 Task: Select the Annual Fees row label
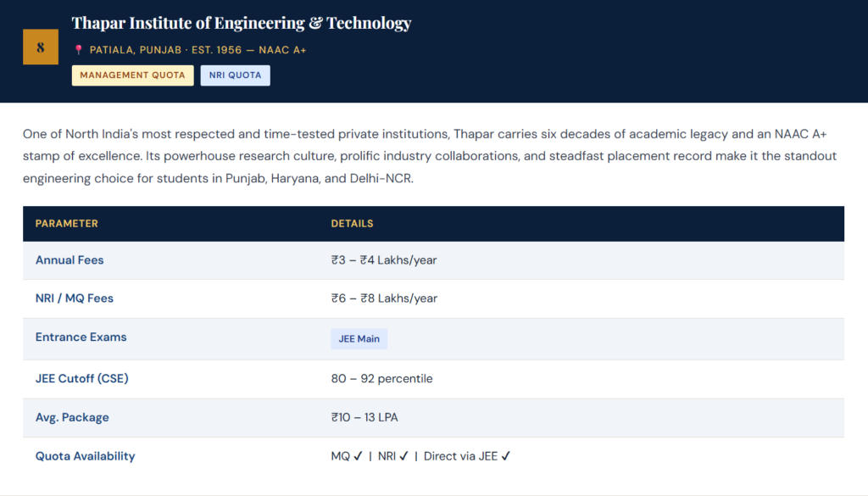(x=70, y=260)
